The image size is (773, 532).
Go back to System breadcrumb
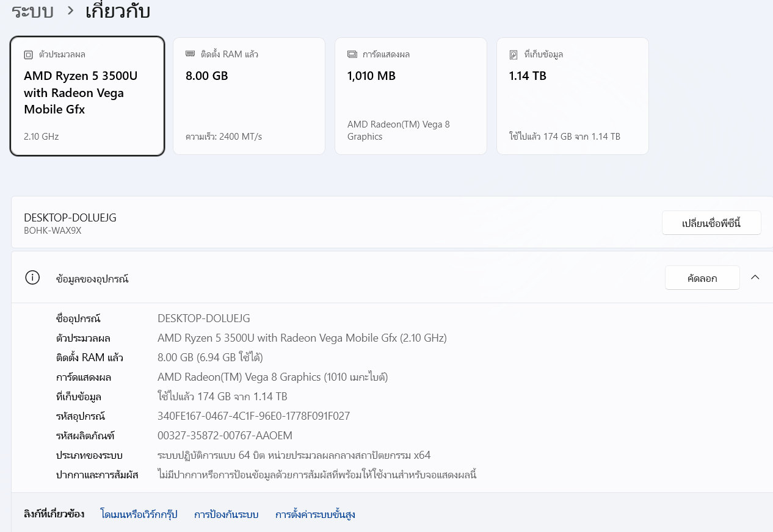[x=32, y=11]
